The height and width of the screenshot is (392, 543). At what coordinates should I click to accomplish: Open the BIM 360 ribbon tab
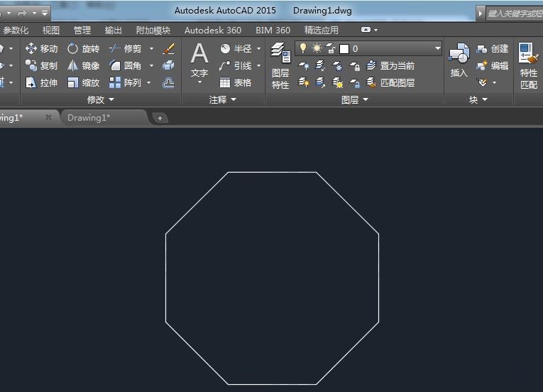(x=273, y=30)
